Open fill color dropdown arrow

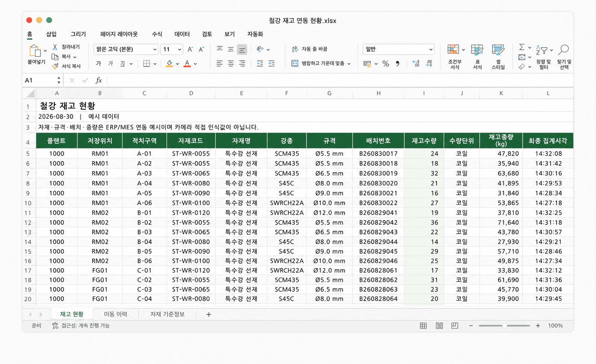coord(178,64)
